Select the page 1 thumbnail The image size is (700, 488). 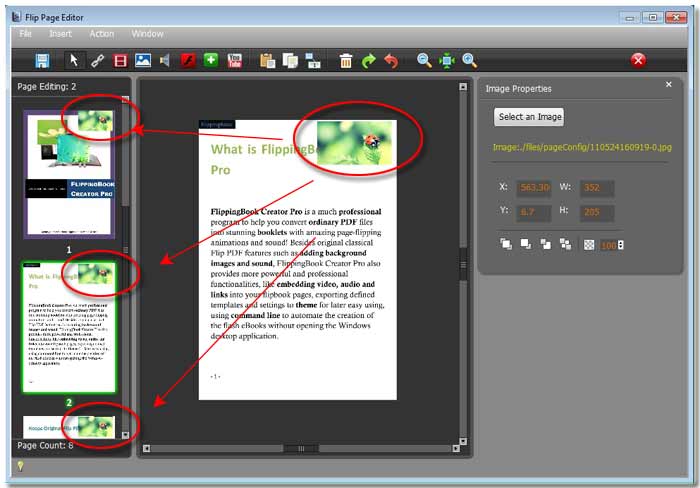(69, 175)
